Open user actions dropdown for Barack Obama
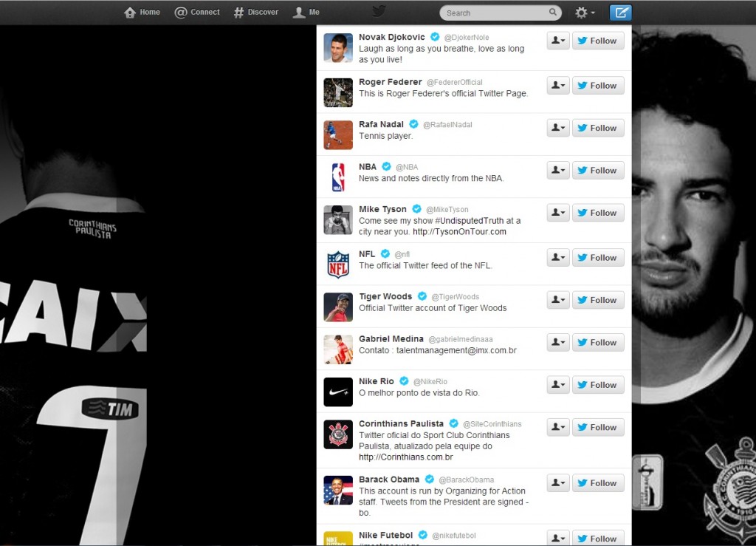Screen dimensions: 756x546 [x=558, y=484]
